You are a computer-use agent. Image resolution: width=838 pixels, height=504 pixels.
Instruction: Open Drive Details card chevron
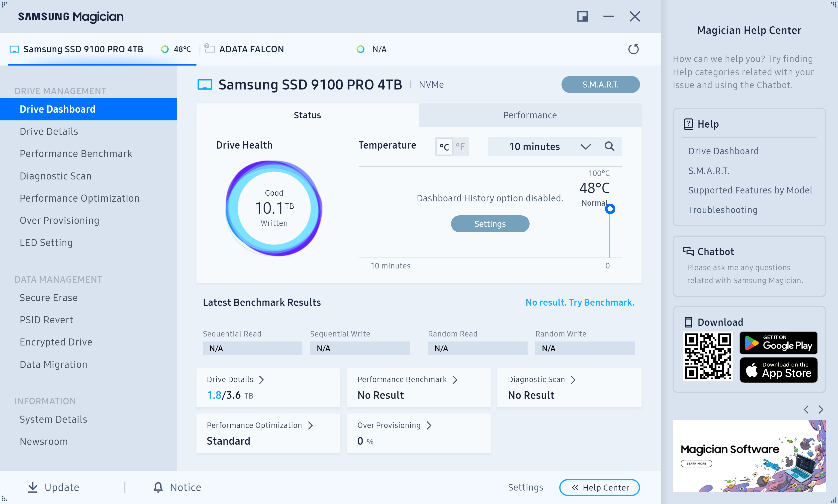(x=261, y=380)
